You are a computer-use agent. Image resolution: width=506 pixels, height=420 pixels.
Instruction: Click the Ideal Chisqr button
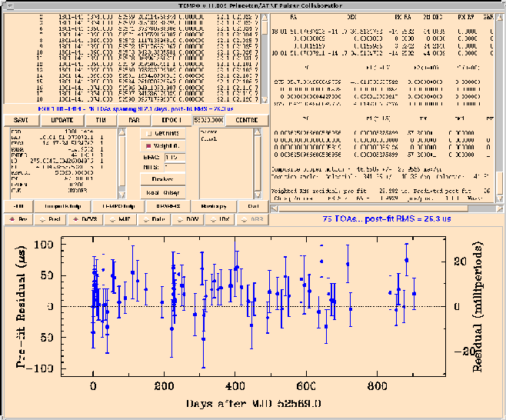163,193
